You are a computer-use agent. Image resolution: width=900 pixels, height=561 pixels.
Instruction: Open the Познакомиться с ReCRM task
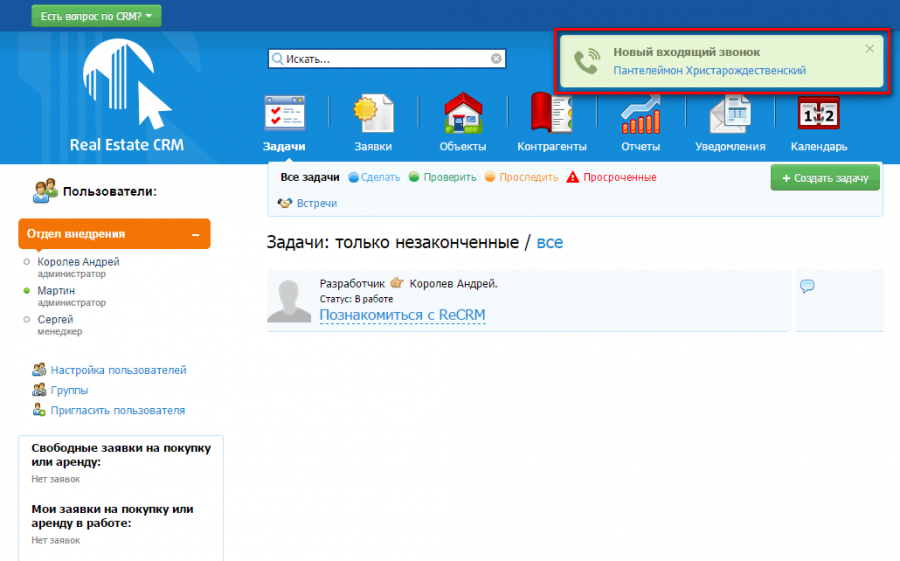(402, 315)
